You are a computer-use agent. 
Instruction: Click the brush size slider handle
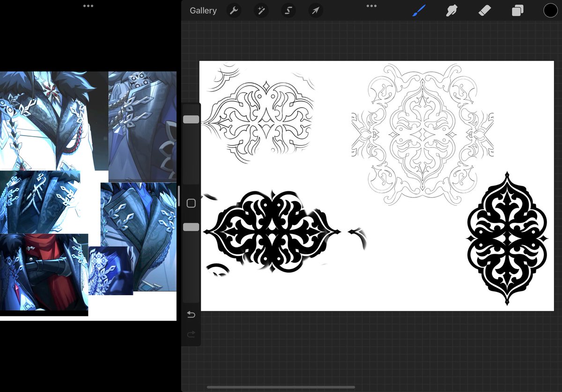pos(191,119)
